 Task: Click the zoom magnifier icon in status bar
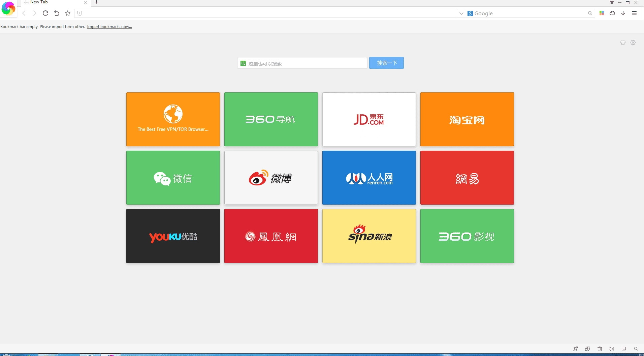636,349
